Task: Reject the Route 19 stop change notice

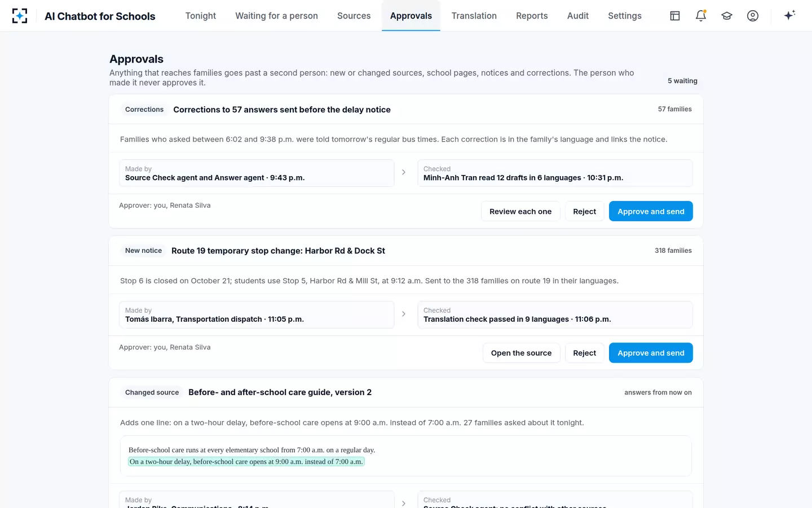Action: (584, 353)
